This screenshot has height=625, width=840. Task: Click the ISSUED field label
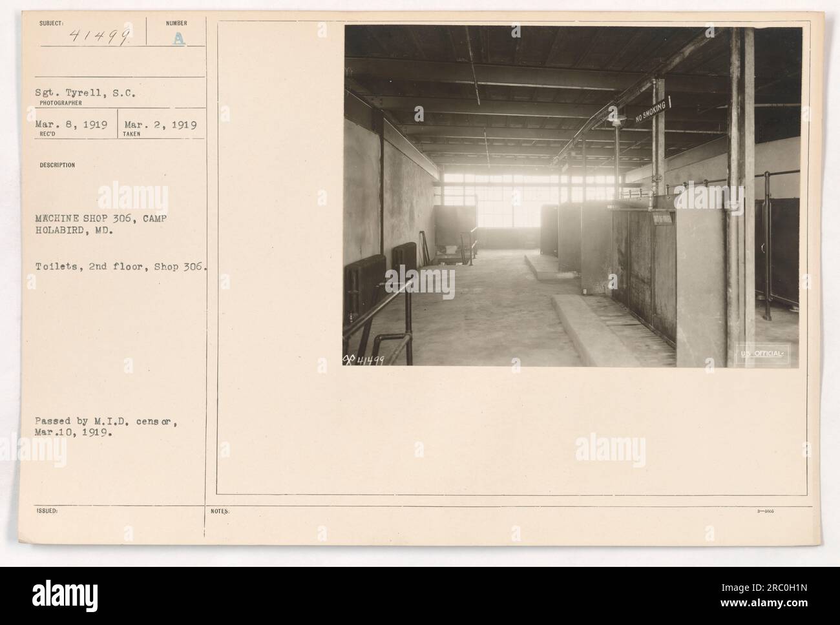(48, 509)
